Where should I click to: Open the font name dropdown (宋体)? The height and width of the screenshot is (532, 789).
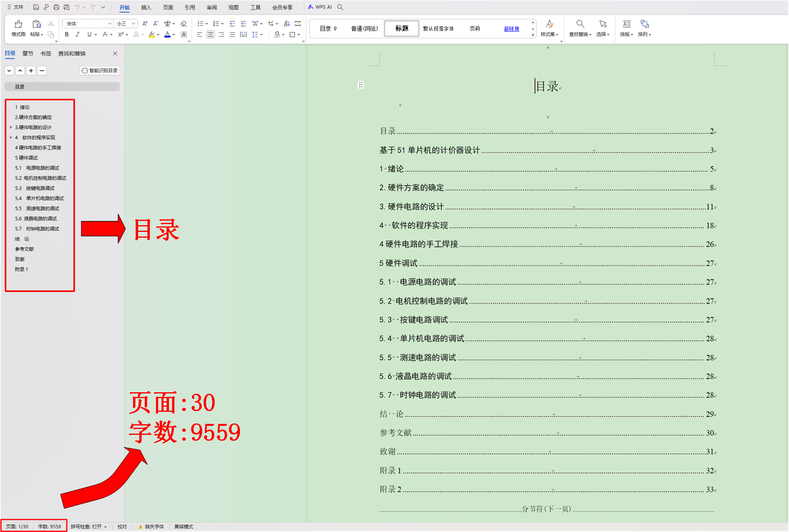[110, 23]
